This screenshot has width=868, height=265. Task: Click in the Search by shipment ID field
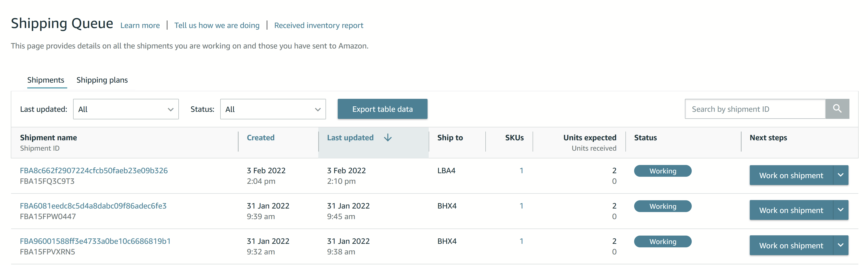point(755,109)
